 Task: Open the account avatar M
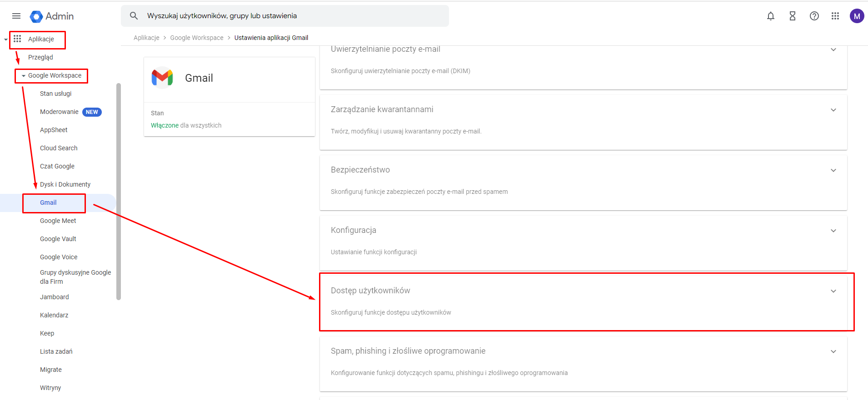point(857,16)
